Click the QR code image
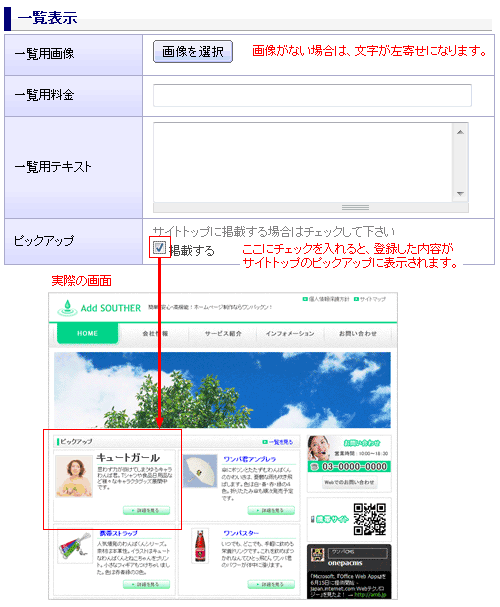500x607 pixels. click(x=370, y=519)
